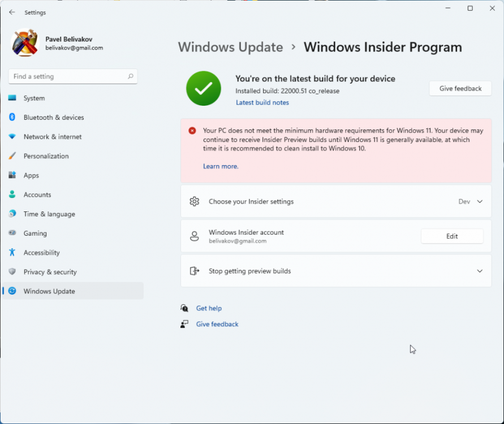Open the Apps category
The height and width of the screenshot is (424, 504).
point(73,175)
